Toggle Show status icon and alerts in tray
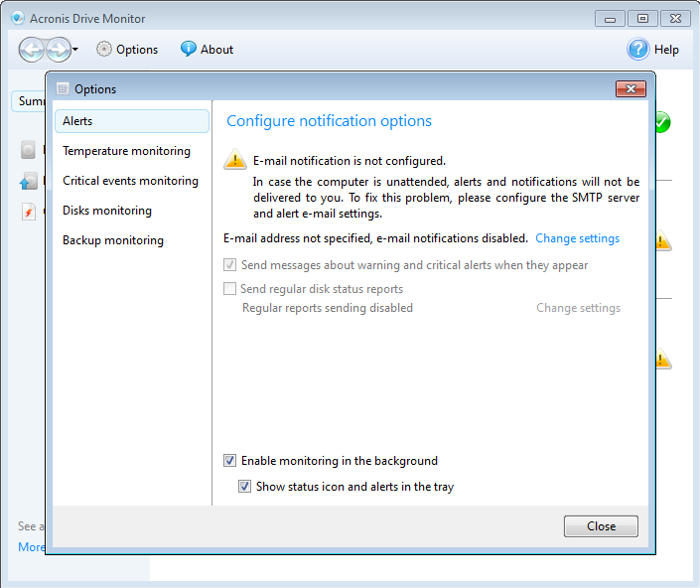The height and width of the screenshot is (588, 700). [244, 487]
